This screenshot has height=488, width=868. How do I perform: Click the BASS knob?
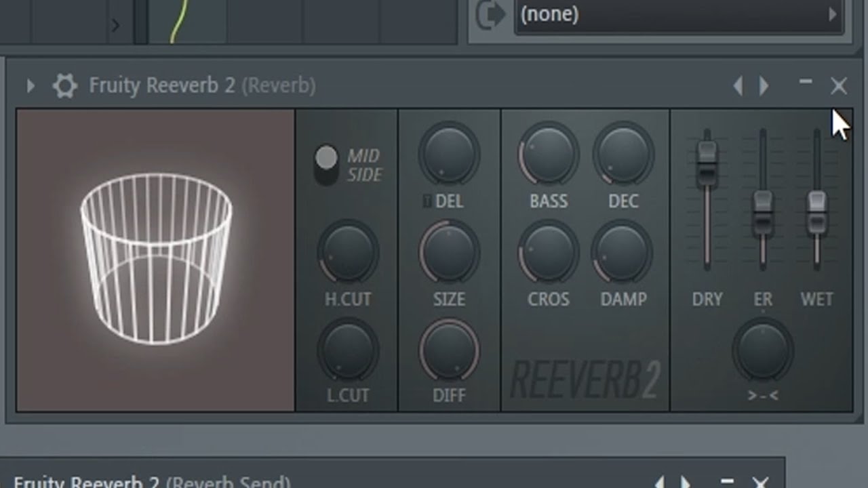[549, 153]
